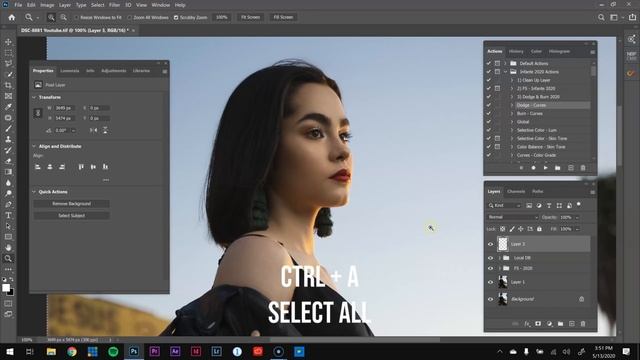This screenshot has width=640, height=360.
Task: Select the Brush tool
Action: click(8, 129)
